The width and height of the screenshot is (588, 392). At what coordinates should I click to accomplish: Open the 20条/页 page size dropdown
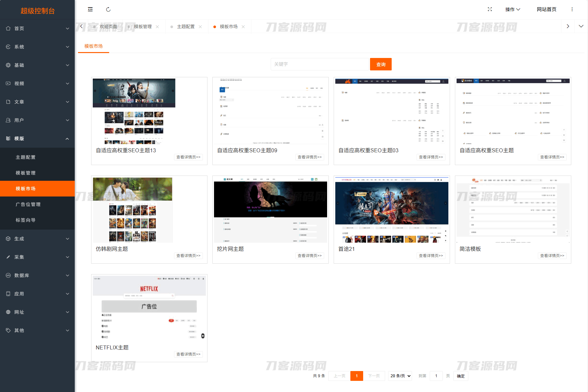pyautogui.click(x=400, y=376)
